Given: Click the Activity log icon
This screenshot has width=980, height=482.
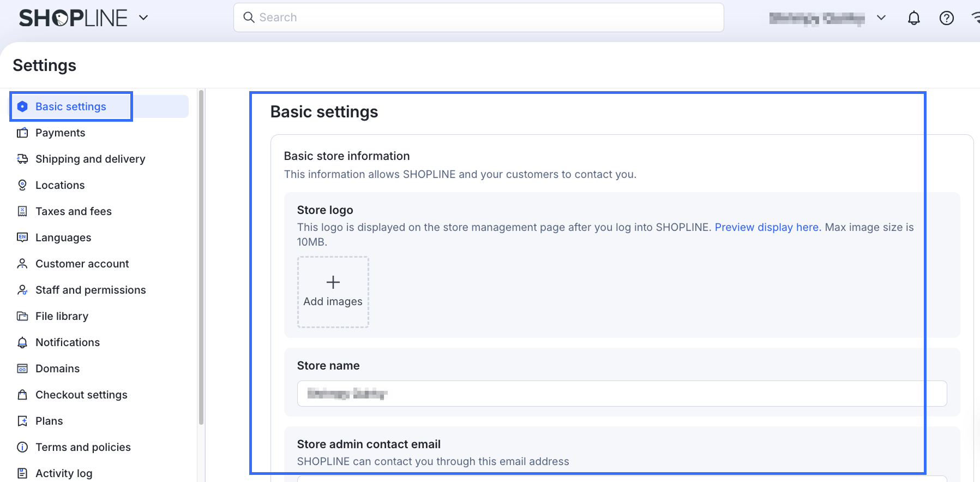Looking at the screenshot, I should tap(22, 473).
